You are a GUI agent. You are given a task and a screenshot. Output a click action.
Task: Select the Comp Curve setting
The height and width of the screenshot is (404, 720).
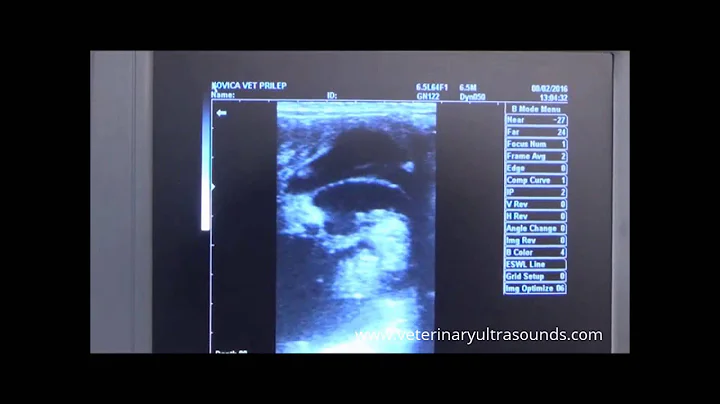(536, 180)
